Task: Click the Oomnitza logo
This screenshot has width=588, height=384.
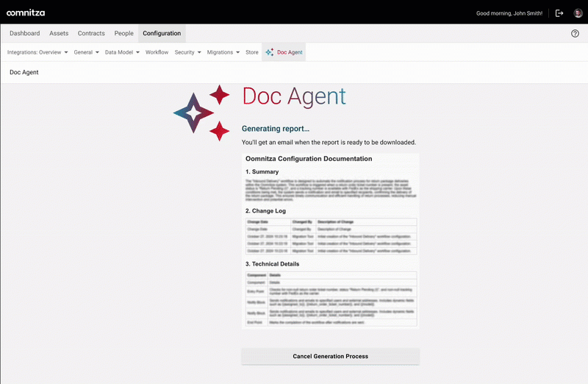Action: pyautogui.click(x=26, y=13)
